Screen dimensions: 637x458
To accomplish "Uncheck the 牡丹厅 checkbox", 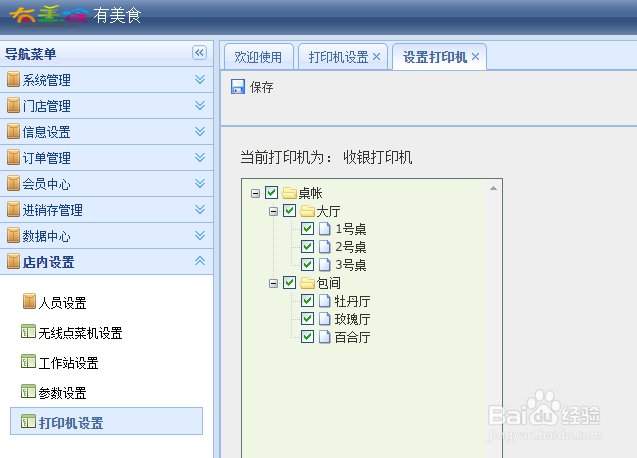I will pyautogui.click(x=307, y=300).
